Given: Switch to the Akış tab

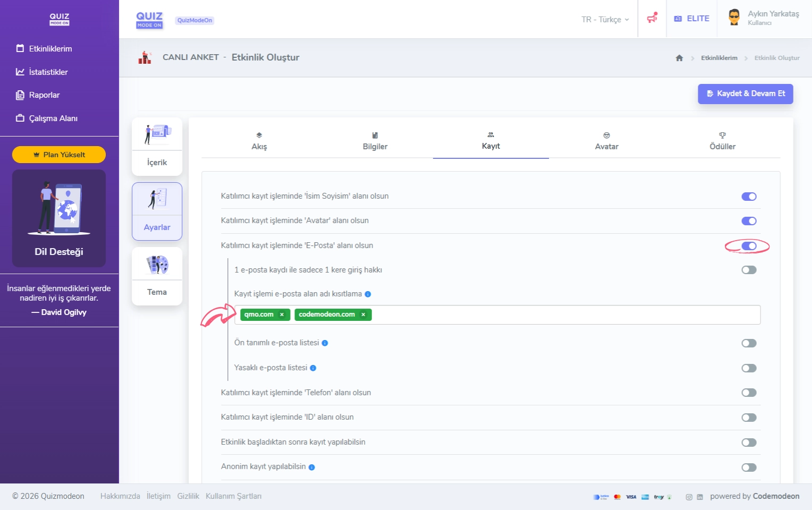Looking at the screenshot, I should (x=259, y=142).
